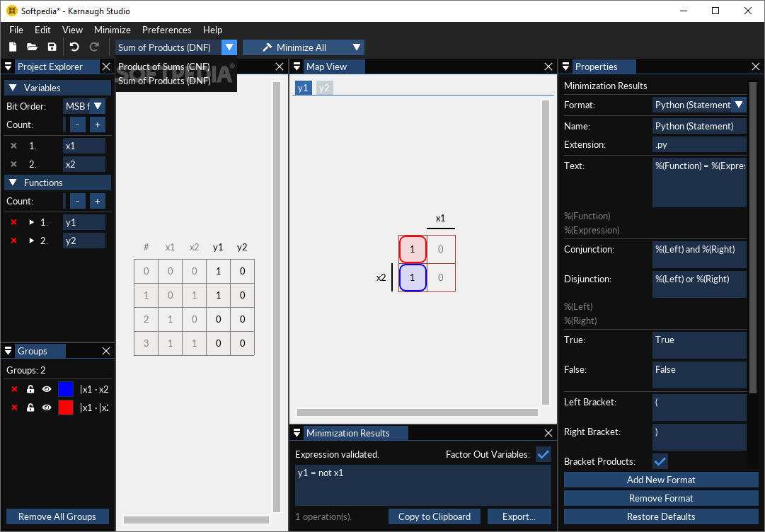Image resolution: width=765 pixels, height=532 pixels.
Task: Uncheck Factor Out Variables checkbox
Action: (543, 454)
